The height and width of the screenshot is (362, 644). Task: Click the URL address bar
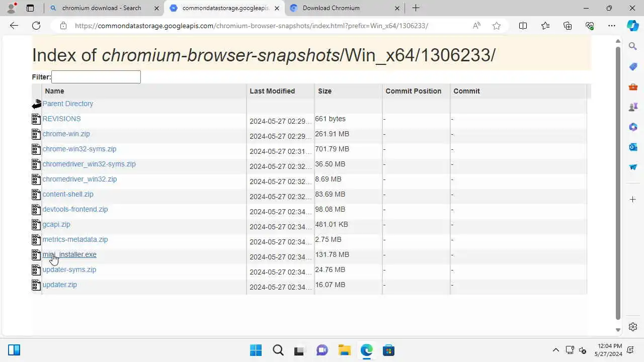click(252, 26)
